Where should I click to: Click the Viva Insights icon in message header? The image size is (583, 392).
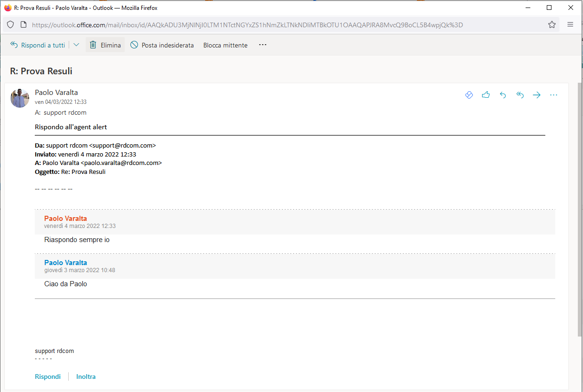click(x=469, y=95)
